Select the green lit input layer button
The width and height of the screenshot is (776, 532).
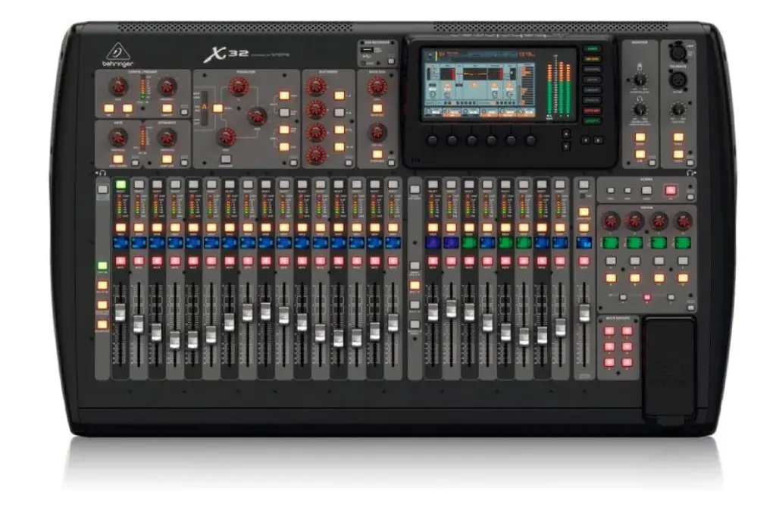[102, 267]
